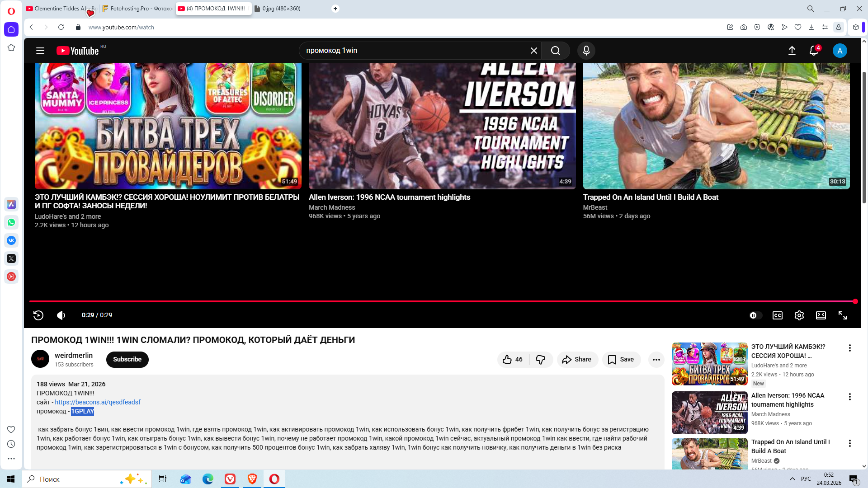Enter fullscreen mode in player
Viewport: 868px width, 488px height.
point(842,315)
